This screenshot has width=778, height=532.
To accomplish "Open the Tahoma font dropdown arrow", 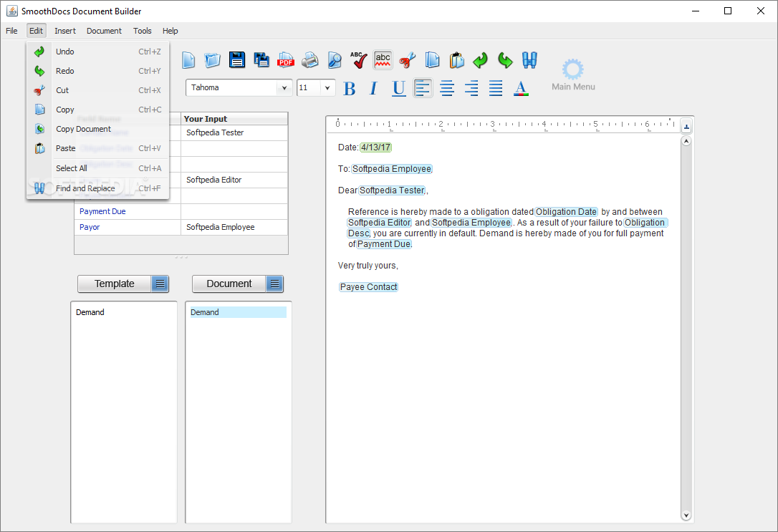I will tap(284, 88).
